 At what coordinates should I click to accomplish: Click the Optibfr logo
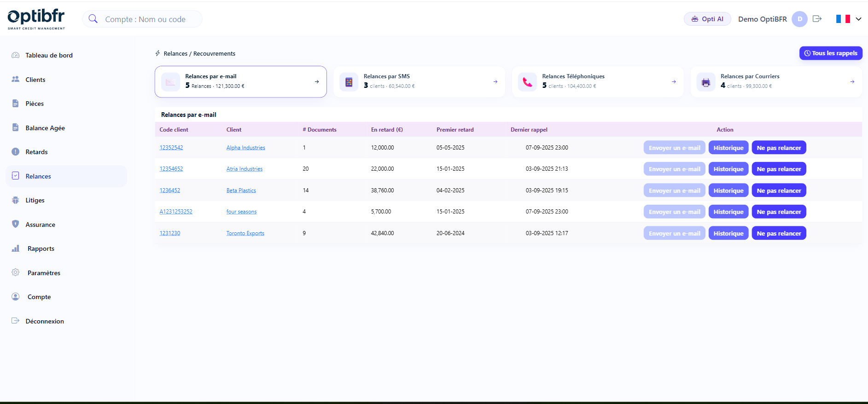pos(36,19)
